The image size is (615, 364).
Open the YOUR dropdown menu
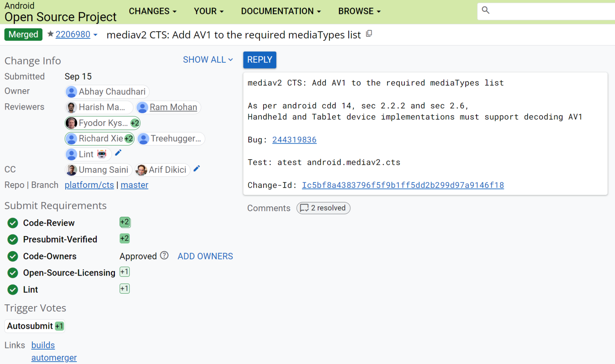tap(209, 11)
